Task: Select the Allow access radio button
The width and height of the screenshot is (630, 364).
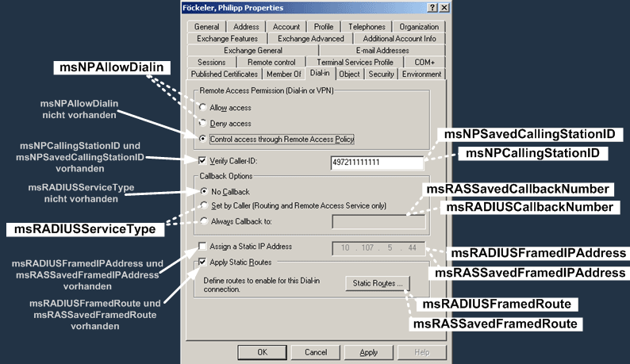Action: (203, 107)
